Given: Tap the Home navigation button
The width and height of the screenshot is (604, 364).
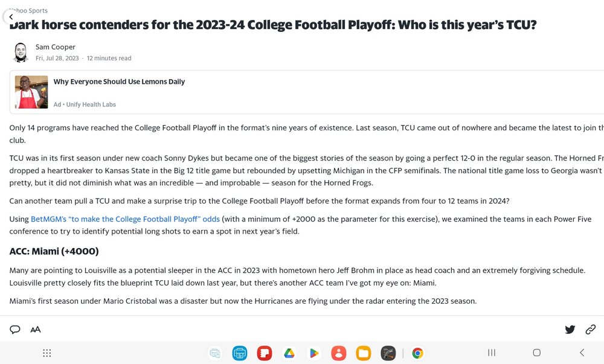Looking at the screenshot, I should click(x=536, y=353).
